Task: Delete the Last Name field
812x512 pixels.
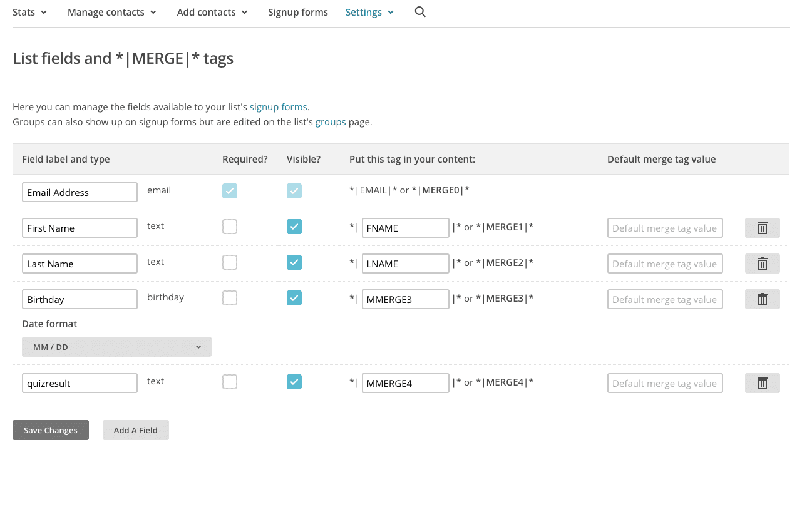Action: (x=762, y=264)
